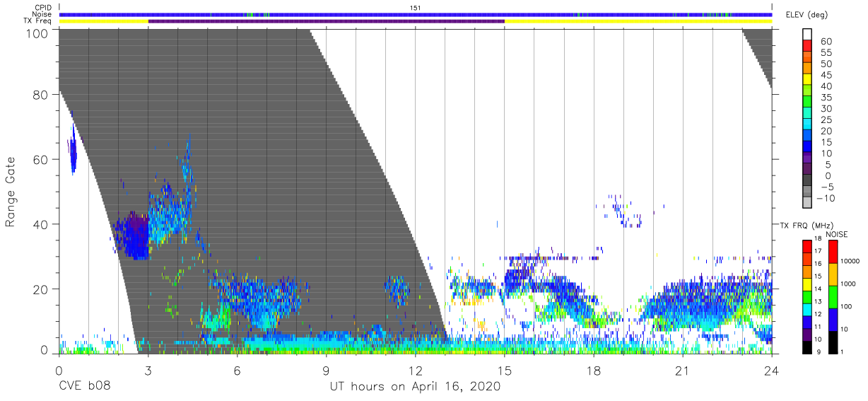Image resolution: width=868 pixels, height=401 pixels.
Task: Select the TX frequency swatch between 17 and 18
Action: click(x=807, y=245)
